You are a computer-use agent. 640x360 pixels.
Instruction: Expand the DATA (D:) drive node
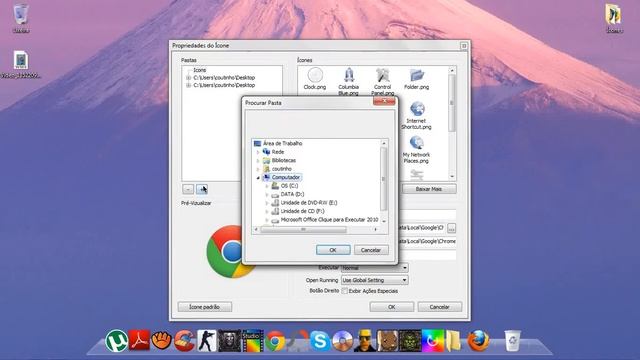(x=267, y=195)
